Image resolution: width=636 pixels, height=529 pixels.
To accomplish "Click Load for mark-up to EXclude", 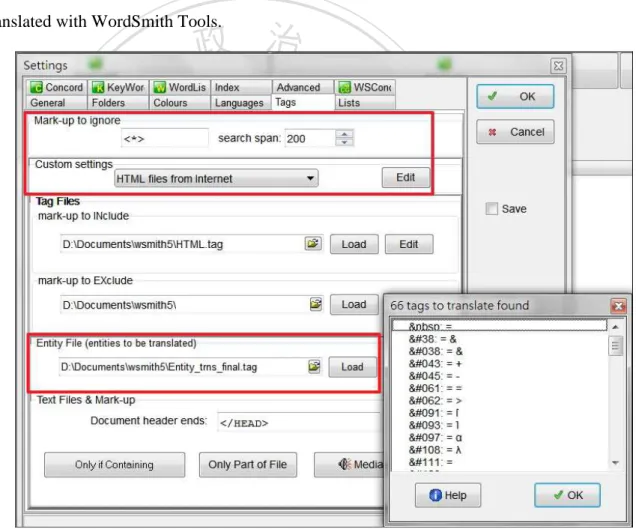I will click(x=354, y=304).
